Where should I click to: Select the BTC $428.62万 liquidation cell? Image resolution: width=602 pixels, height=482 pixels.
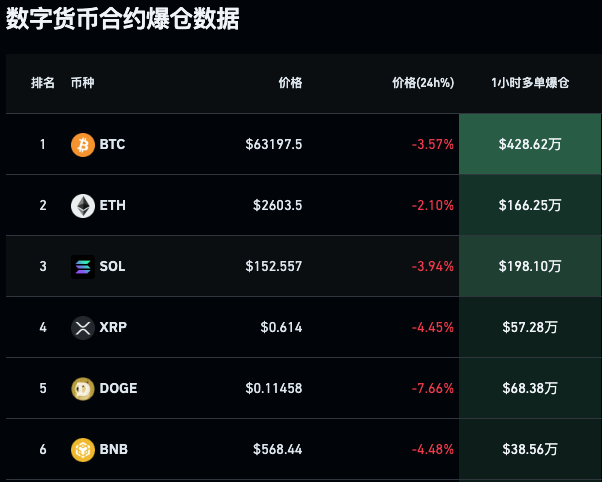point(530,145)
